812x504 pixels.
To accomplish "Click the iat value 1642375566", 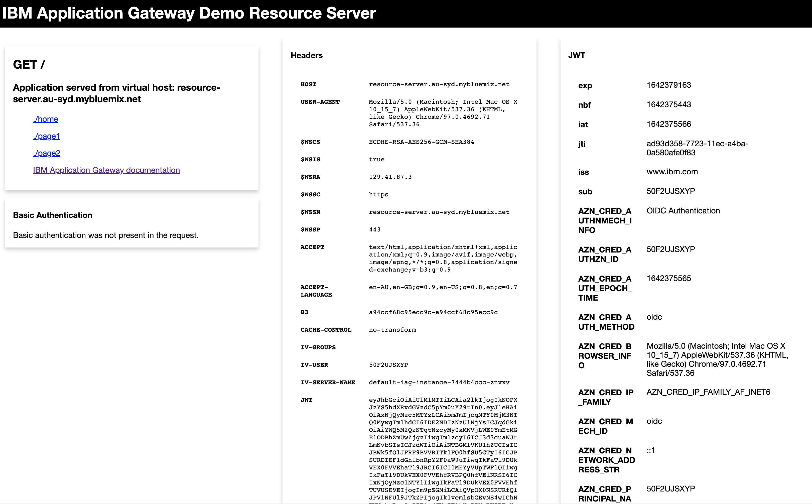I will pyautogui.click(x=668, y=124).
